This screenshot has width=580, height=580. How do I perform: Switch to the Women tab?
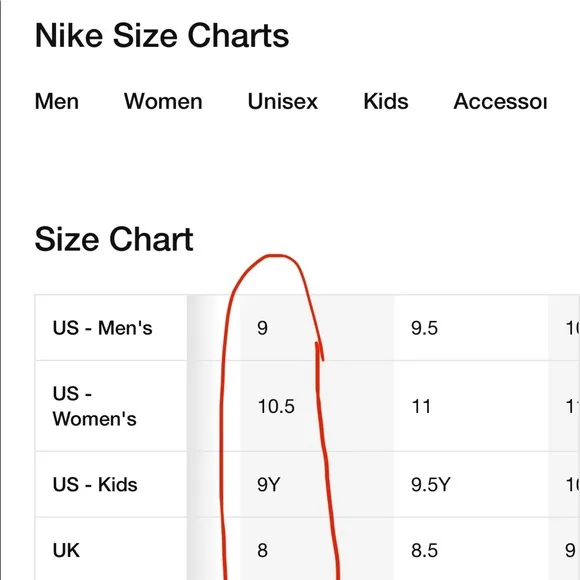(163, 101)
